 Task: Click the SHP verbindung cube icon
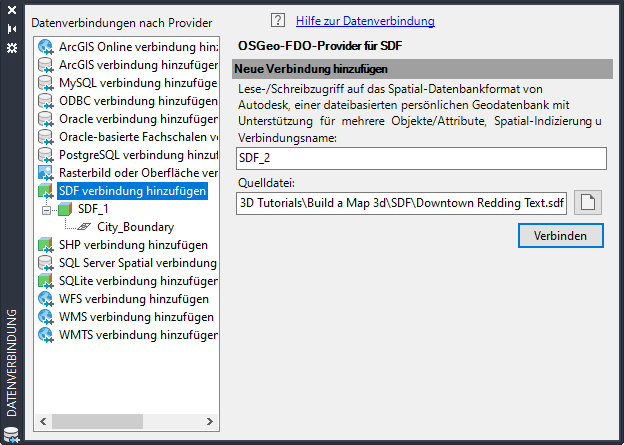coord(45,245)
